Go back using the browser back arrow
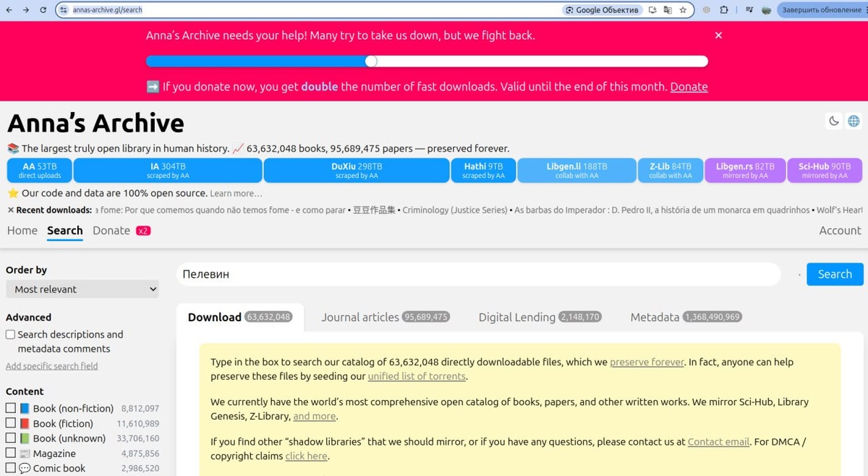Screen dimensions: 868x476 pos(9,10)
